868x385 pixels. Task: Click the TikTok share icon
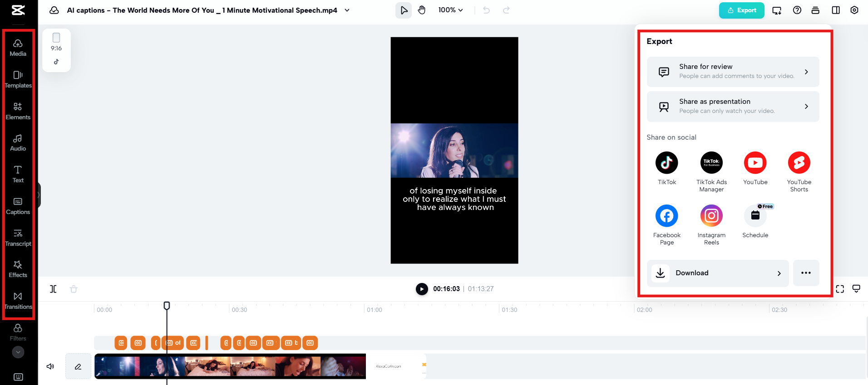coord(667,163)
